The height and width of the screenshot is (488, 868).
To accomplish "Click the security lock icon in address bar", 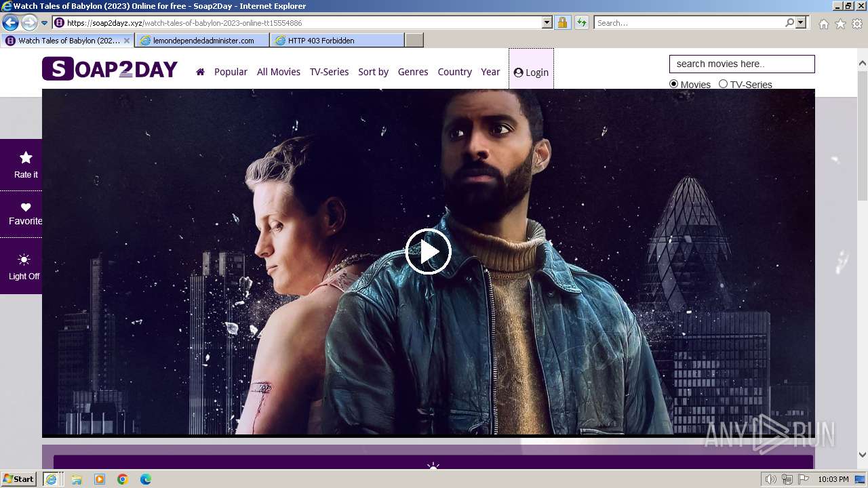I will click(x=562, y=22).
